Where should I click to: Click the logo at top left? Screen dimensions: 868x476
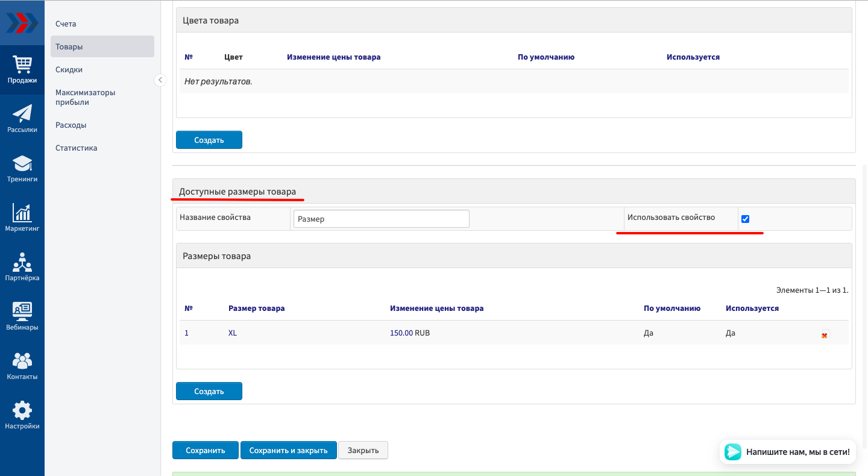click(x=22, y=23)
